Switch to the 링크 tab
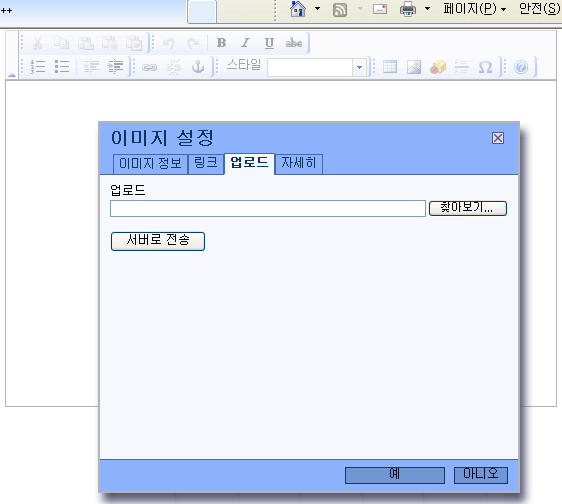Viewport: 562px width, 504px height. coord(206,164)
